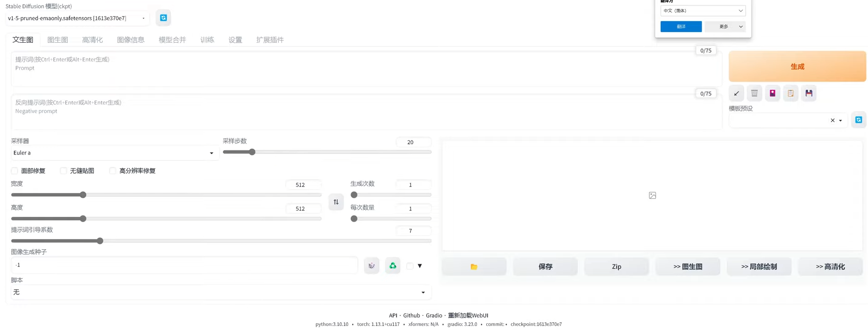This screenshot has width=868, height=330.
Task: Open the output folder icon button
Action: pos(474,267)
